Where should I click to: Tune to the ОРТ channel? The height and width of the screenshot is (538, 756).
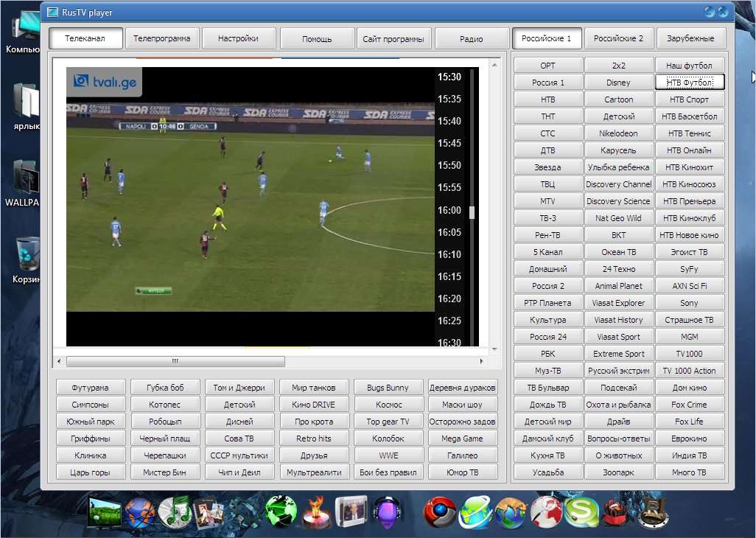(547, 66)
